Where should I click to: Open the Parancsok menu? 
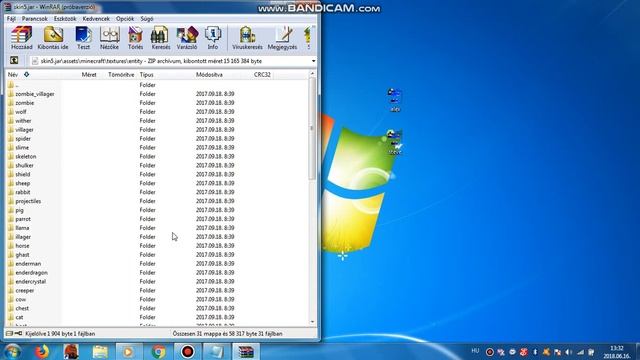coord(35,19)
